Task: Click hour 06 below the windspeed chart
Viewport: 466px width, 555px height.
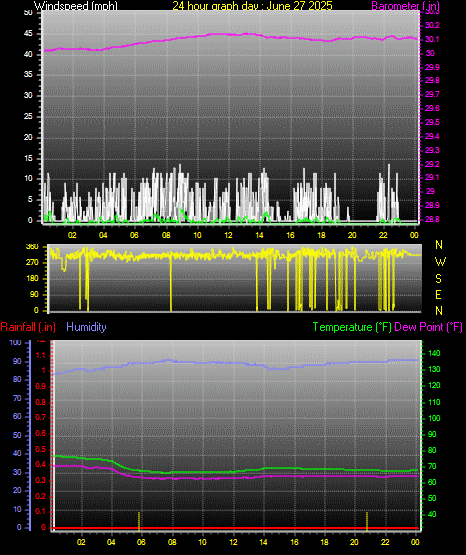Action: [134, 235]
